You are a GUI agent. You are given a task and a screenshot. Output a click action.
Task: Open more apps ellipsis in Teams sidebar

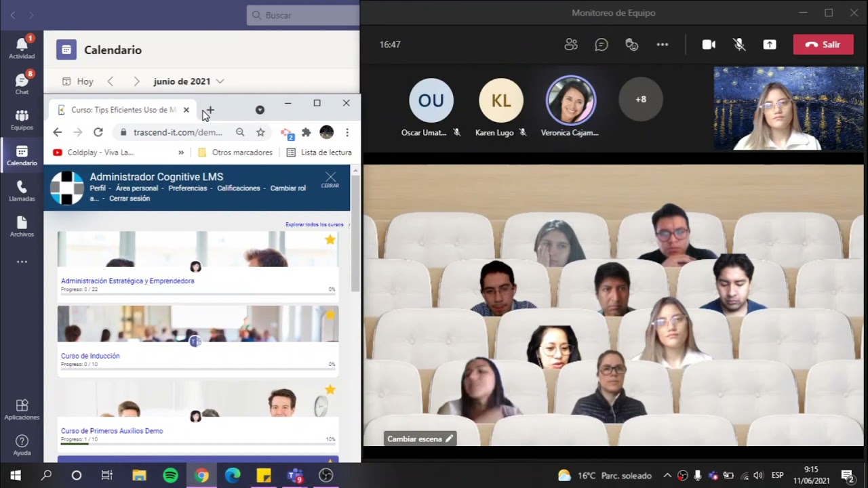22,262
